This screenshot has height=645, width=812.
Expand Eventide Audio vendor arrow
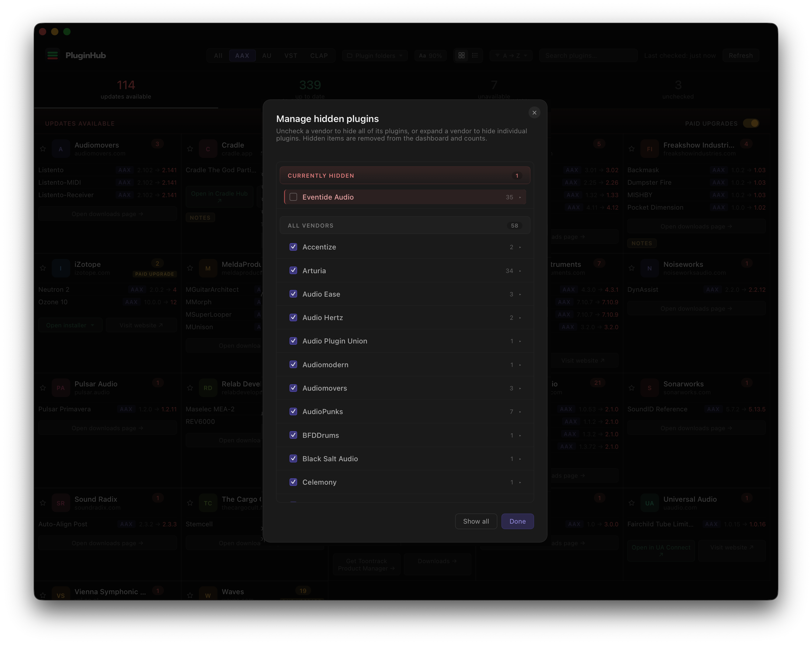click(x=520, y=197)
